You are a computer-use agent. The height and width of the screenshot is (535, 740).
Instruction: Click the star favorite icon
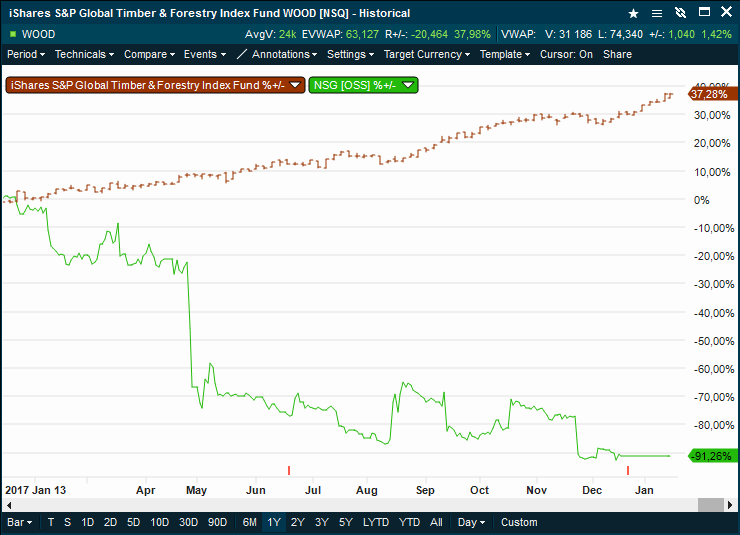pyautogui.click(x=633, y=13)
